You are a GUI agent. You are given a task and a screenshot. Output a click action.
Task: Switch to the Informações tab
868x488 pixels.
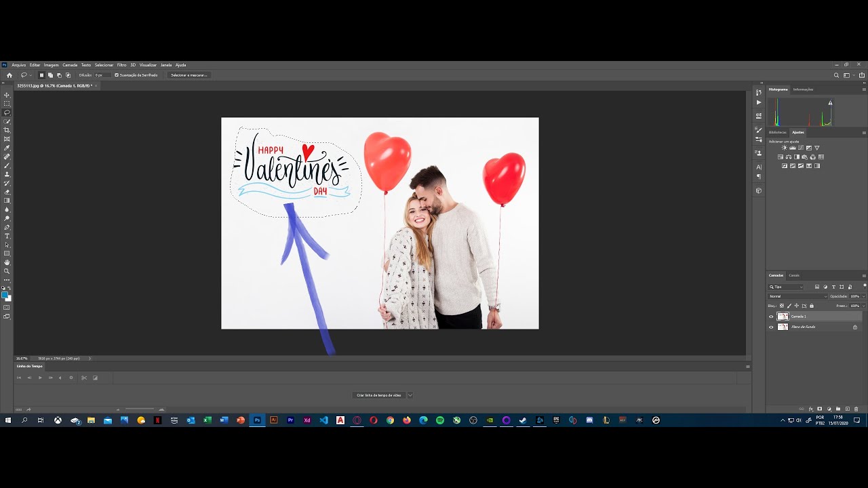[x=803, y=89]
